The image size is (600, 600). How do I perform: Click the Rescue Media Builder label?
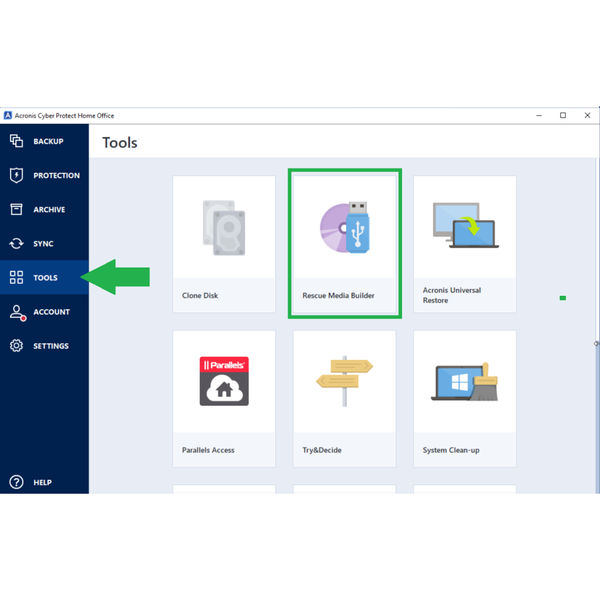[x=338, y=295]
